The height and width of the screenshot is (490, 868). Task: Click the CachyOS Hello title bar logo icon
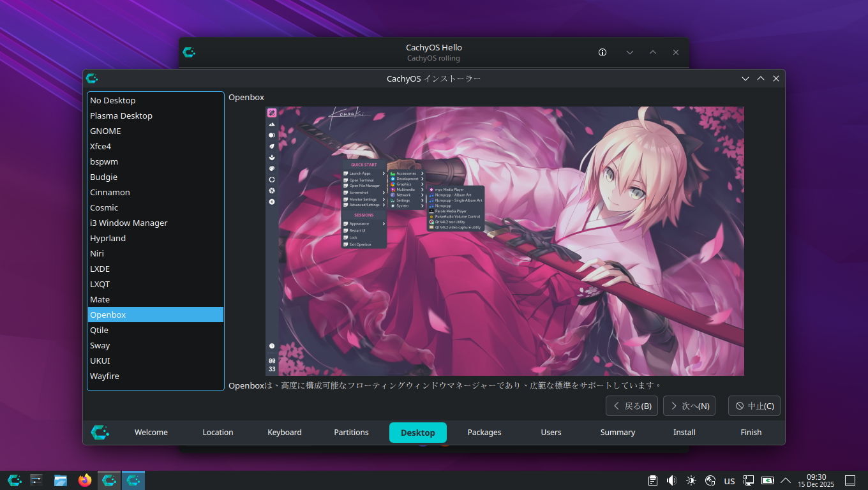coord(189,52)
